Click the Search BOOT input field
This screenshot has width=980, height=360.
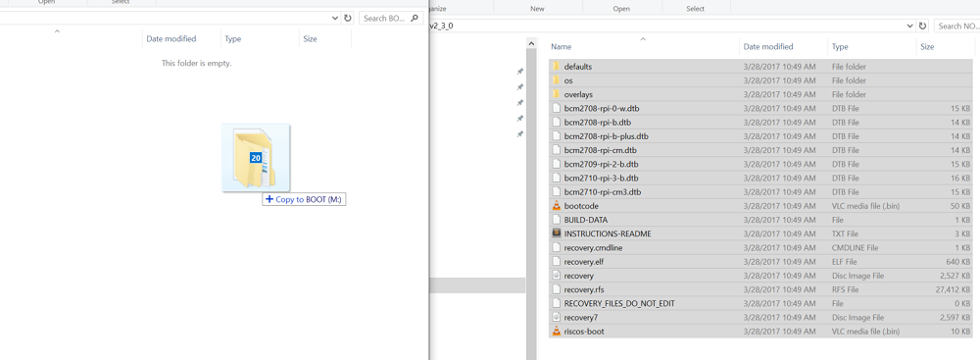(384, 19)
